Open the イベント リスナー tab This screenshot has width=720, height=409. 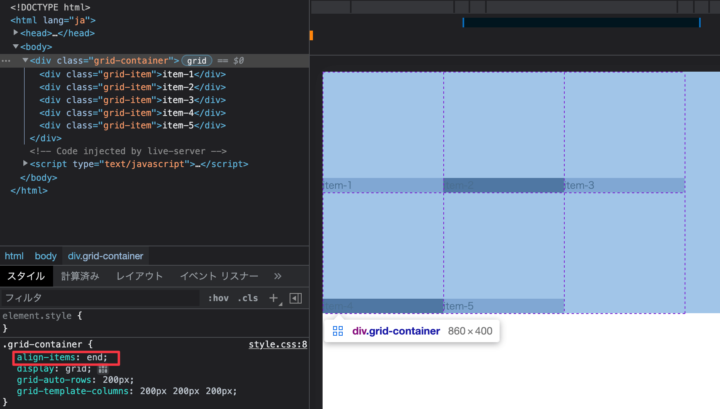pyautogui.click(x=219, y=276)
